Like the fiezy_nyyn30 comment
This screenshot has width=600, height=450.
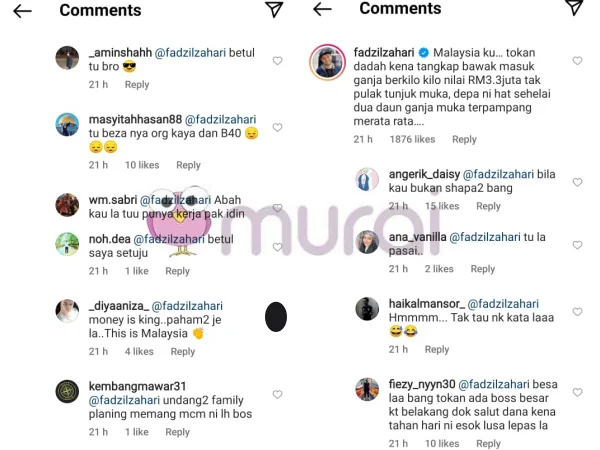tap(577, 392)
